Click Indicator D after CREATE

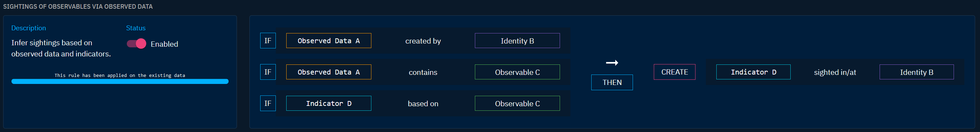click(x=753, y=72)
